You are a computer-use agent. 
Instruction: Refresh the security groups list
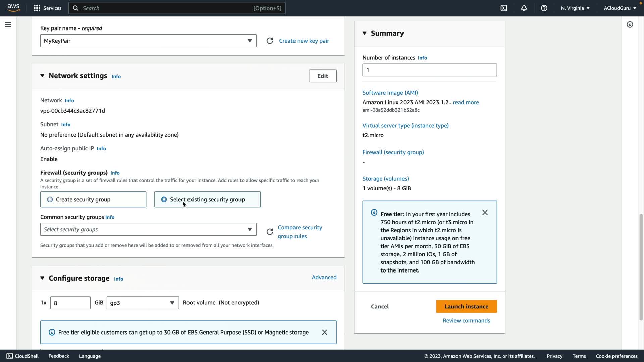coord(270,232)
